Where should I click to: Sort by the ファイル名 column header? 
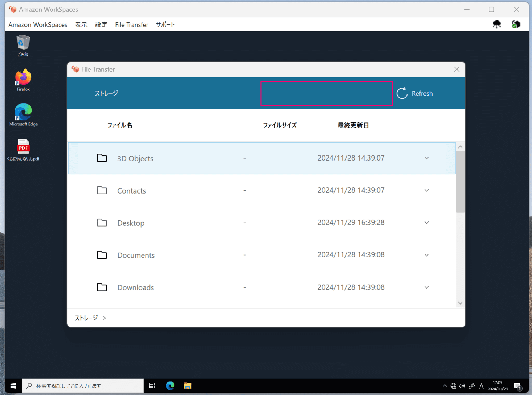pos(120,125)
